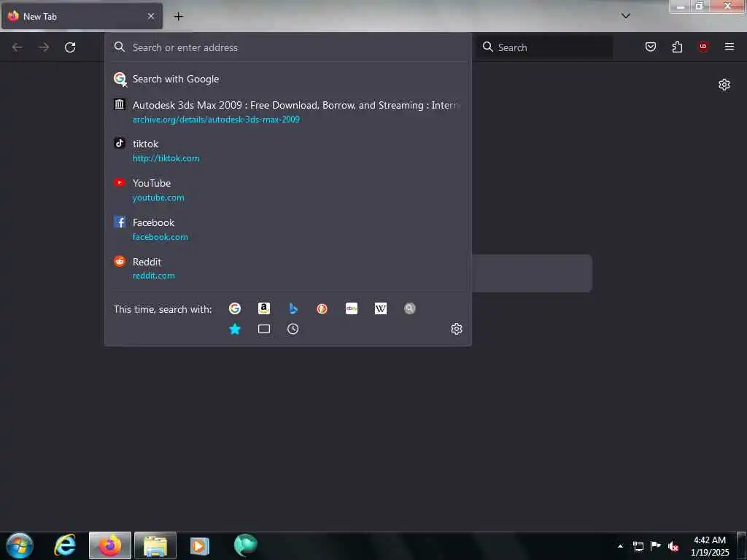Open the Windows Start button
Screen dimensions: 747x560
pos(20,545)
